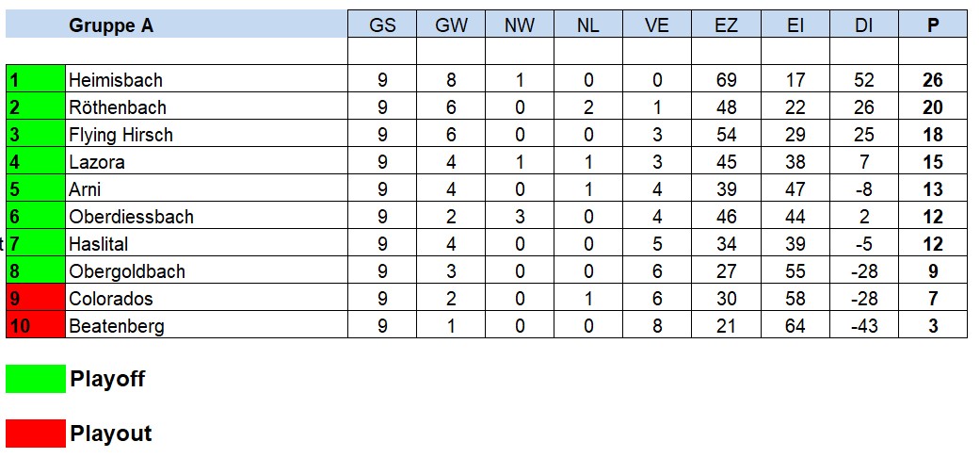
Task: Select the Gruppe A header cell
Action: (x=177, y=25)
